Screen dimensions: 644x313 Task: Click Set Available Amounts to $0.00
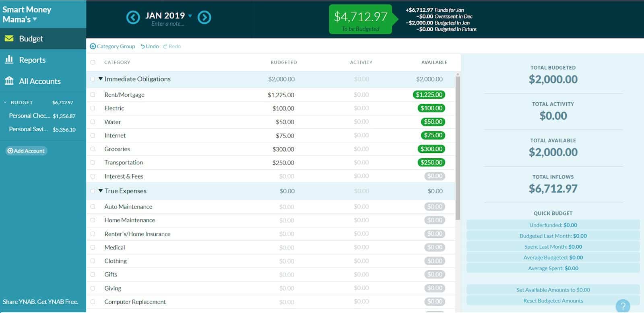553,290
